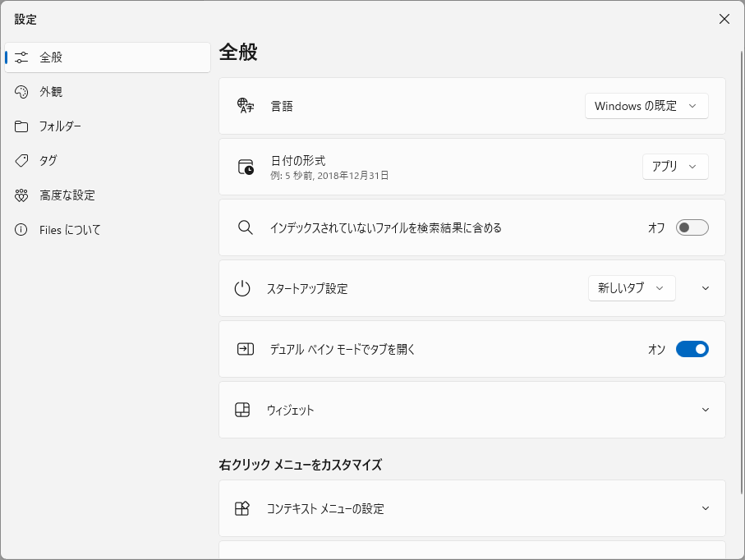
Task: Open the 高度な設定 page
Action: [x=108, y=195]
